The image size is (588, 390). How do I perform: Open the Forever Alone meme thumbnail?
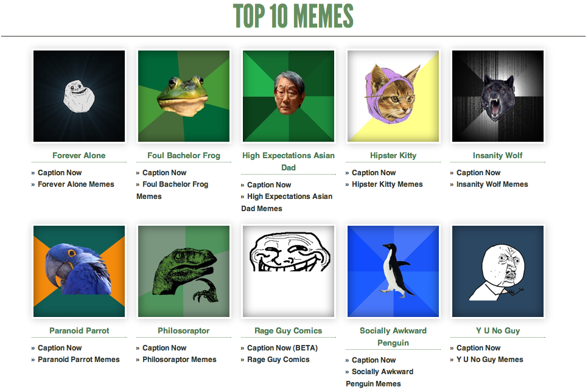click(x=79, y=96)
